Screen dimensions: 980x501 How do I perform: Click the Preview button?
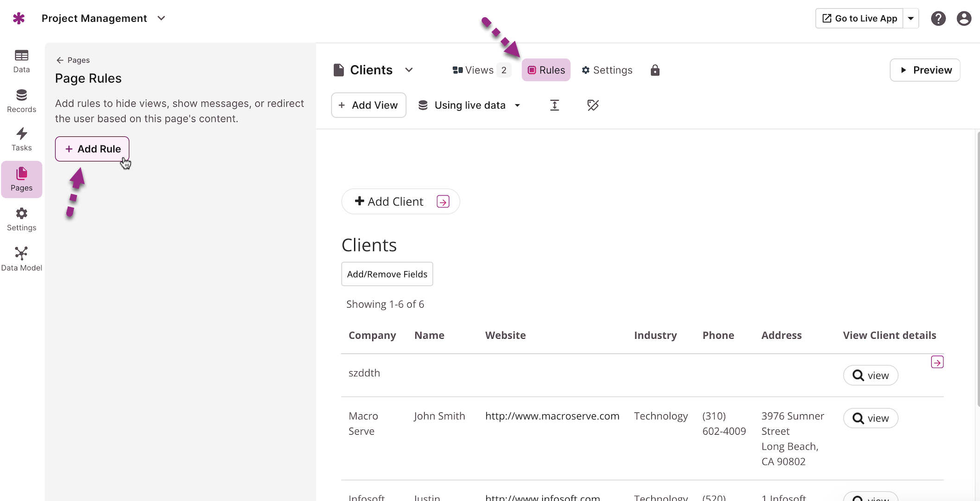925,70
